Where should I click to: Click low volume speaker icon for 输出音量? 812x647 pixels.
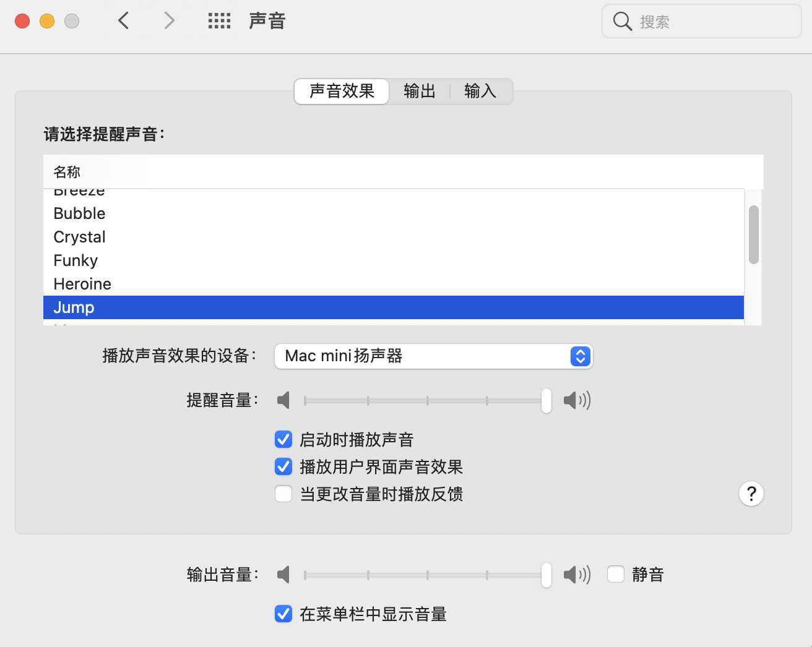(283, 575)
